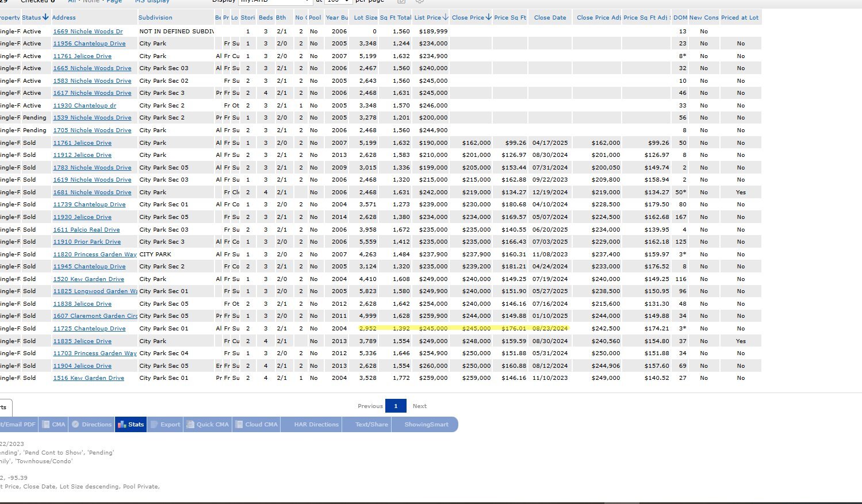Open Cloud CMA from the toolbar

(x=256, y=425)
